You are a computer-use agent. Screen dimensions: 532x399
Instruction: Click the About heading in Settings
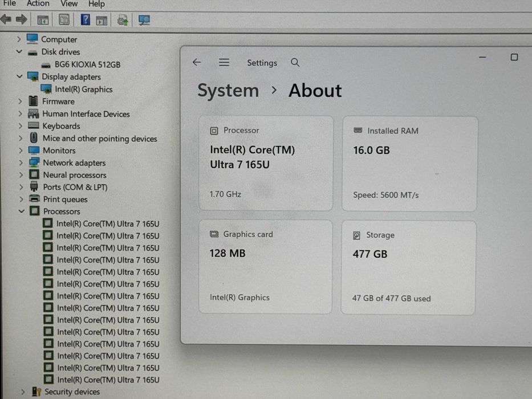[x=315, y=91]
